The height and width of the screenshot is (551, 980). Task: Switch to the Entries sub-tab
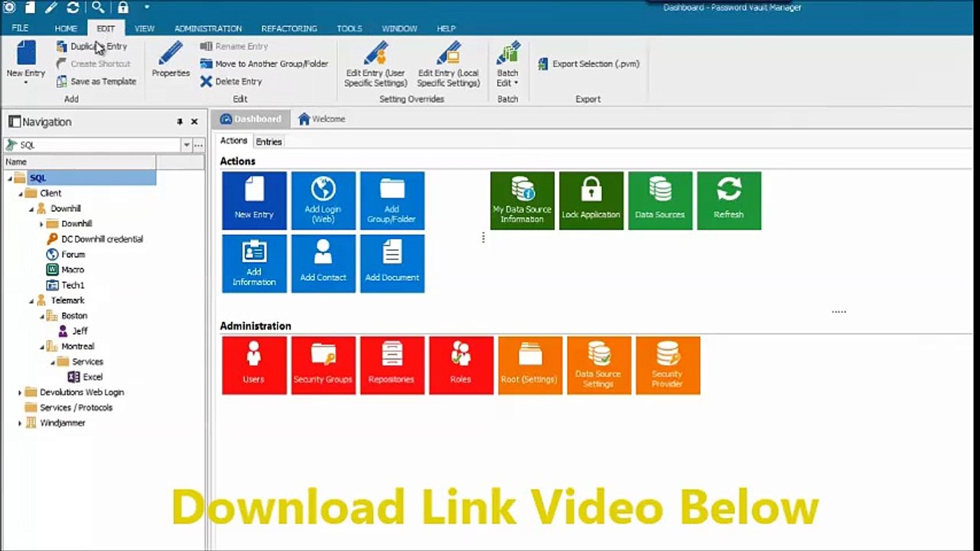[269, 142]
